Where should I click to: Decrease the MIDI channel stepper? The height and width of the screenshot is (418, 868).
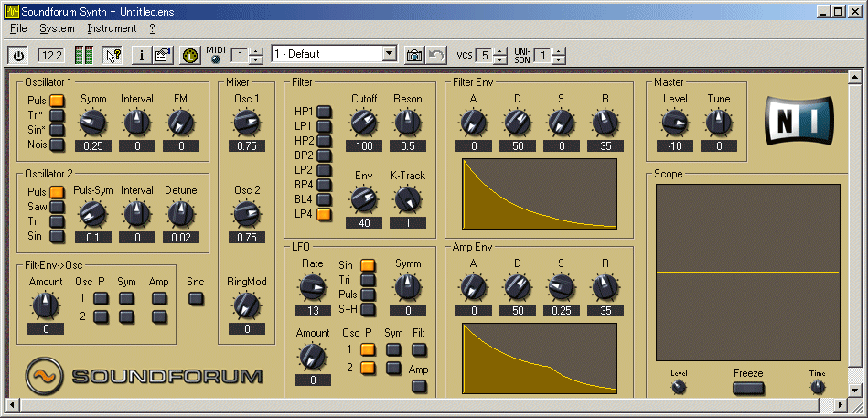click(x=256, y=59)
